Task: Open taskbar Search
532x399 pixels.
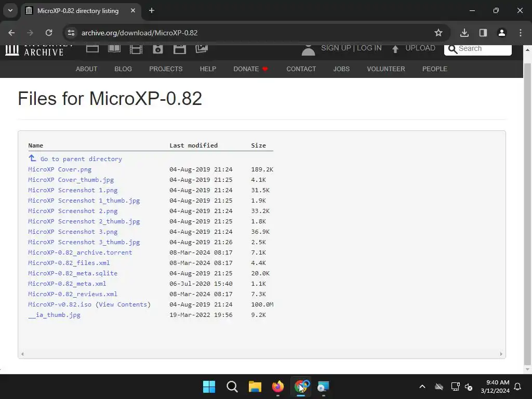Action: [x=232, y=387]
